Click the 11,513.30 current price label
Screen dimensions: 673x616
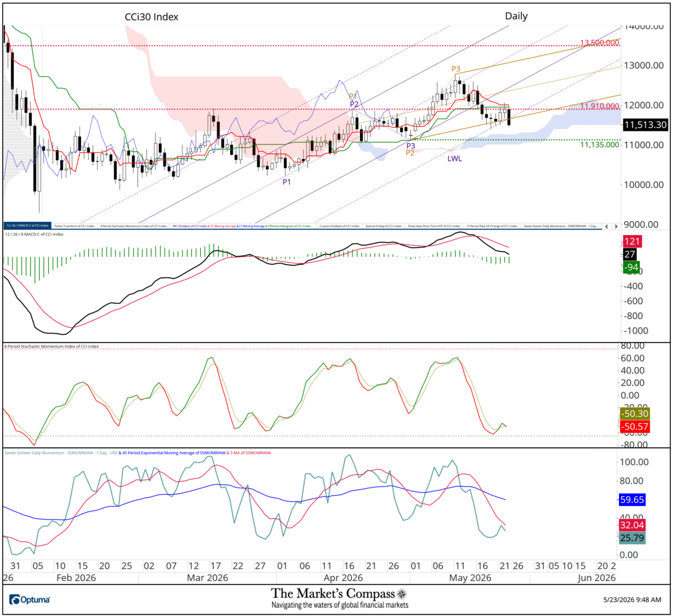point(645,125)
